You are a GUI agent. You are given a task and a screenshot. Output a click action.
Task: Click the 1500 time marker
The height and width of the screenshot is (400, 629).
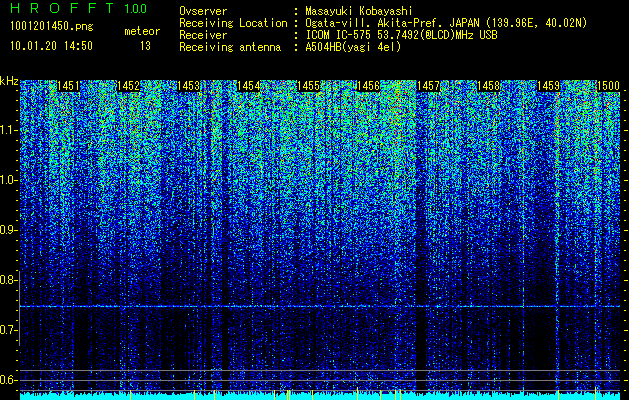pos(608,86)
